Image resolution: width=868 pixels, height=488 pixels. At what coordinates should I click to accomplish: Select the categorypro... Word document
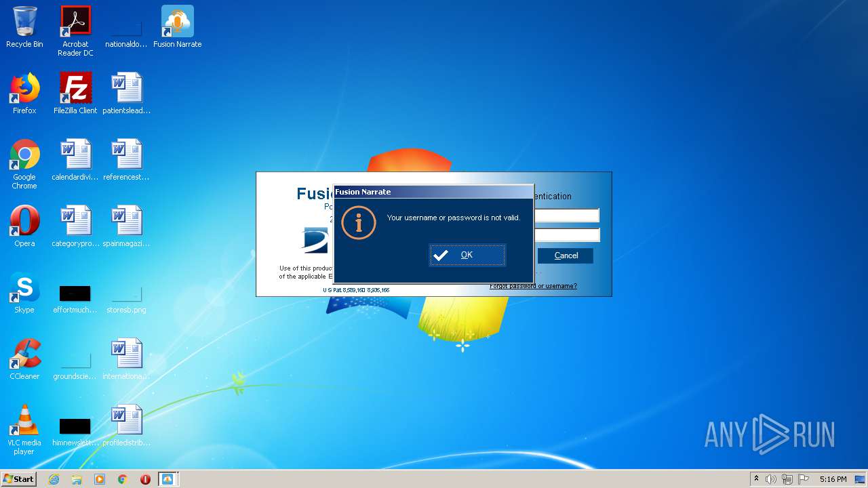point(75,226)
